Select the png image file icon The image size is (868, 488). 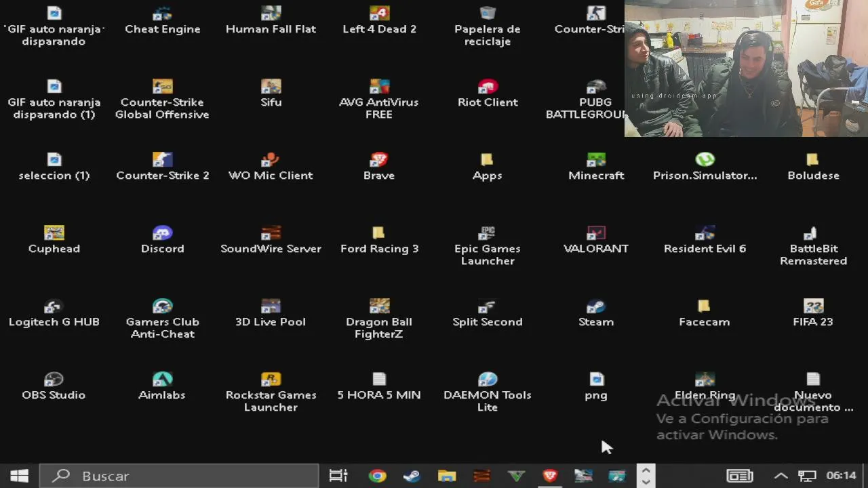click(x=596, y=386)
